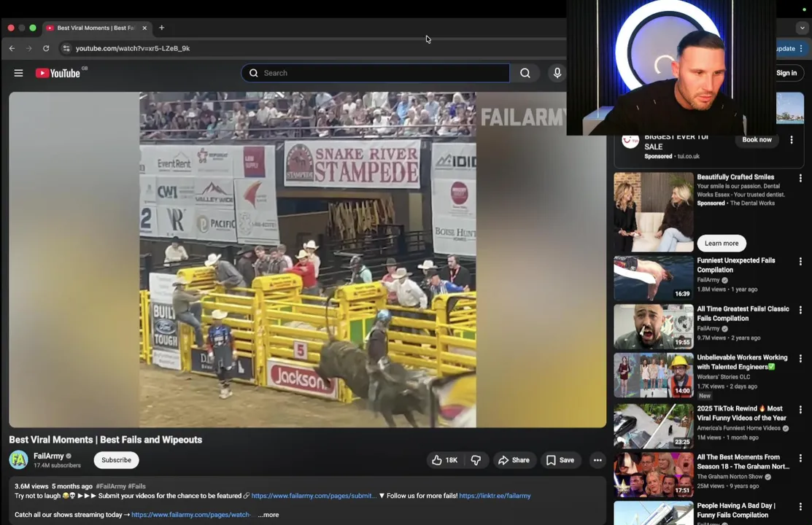Open options for Unbelievable Workers video
The height and width of the screenshot is (525, 812).
tap(800, 359)
